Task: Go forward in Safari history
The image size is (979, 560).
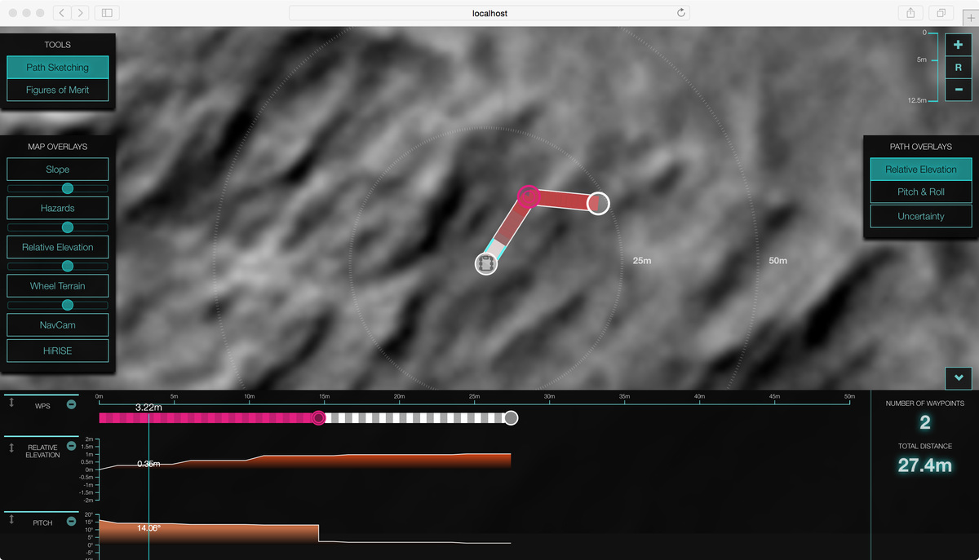Action: [x=81, y=13]
